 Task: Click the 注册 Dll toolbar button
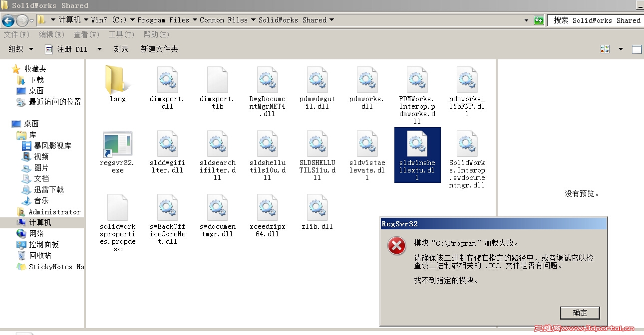66,49
